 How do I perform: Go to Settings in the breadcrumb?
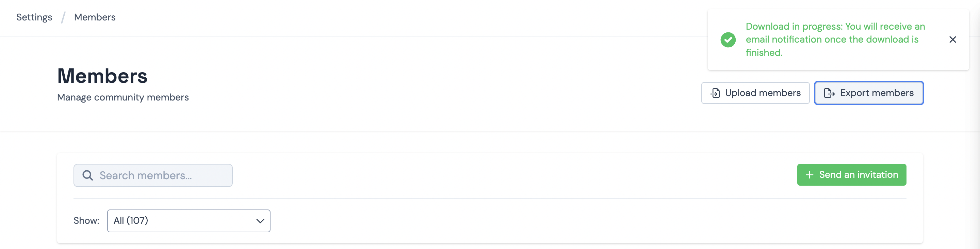(34, 17)
